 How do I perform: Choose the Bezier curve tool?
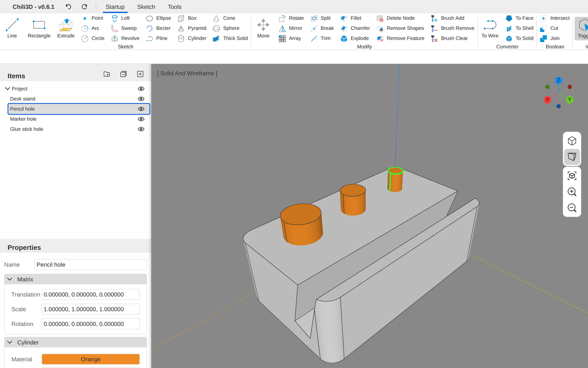[158, 28]
